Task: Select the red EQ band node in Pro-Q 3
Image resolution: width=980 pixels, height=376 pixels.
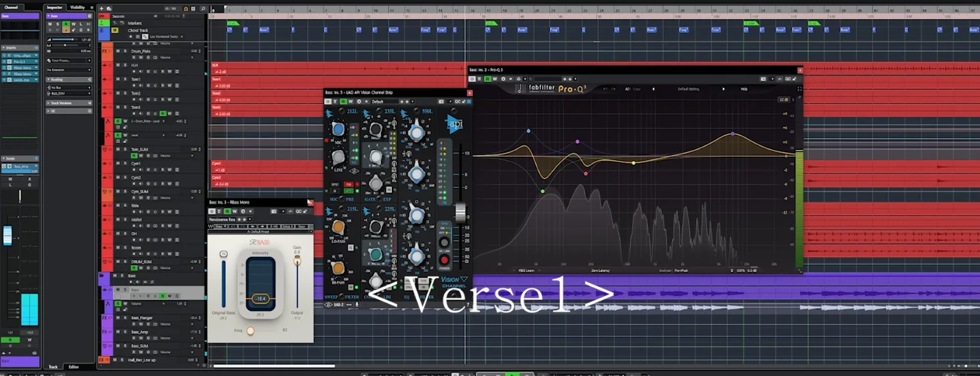Action: click(585, 173)
